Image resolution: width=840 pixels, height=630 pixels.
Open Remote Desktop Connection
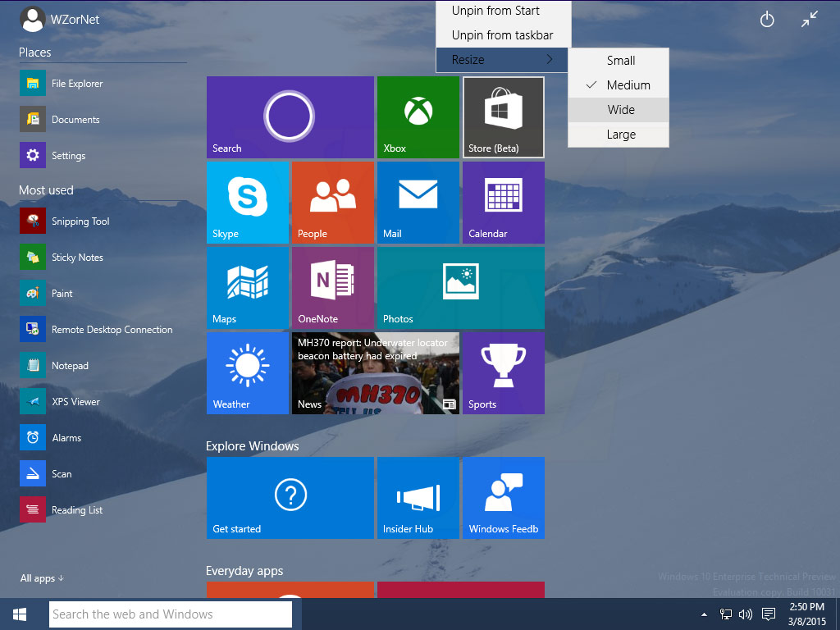click(x=97, y=329)
